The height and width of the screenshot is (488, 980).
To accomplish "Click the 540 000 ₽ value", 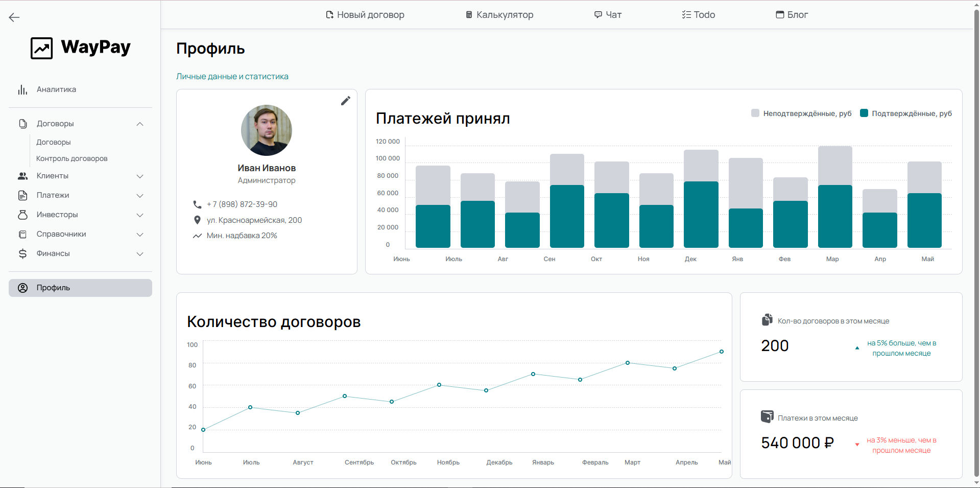I will point(798,443).
